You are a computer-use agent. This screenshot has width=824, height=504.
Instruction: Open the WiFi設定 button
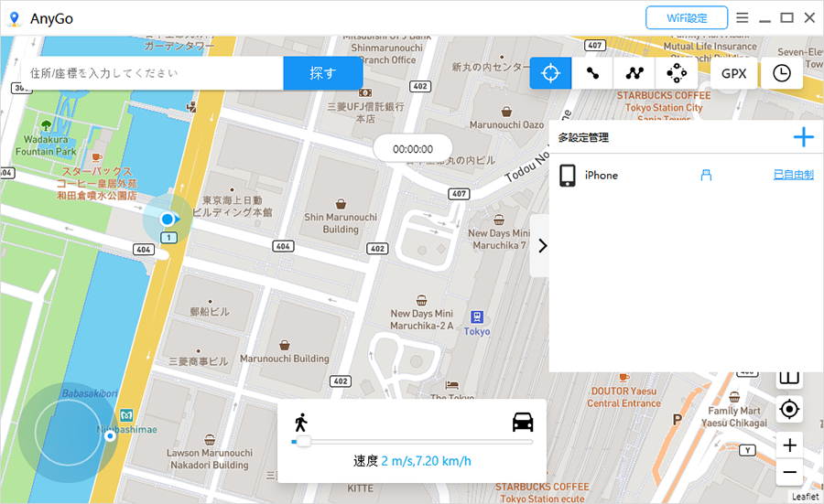pos(686,17)
